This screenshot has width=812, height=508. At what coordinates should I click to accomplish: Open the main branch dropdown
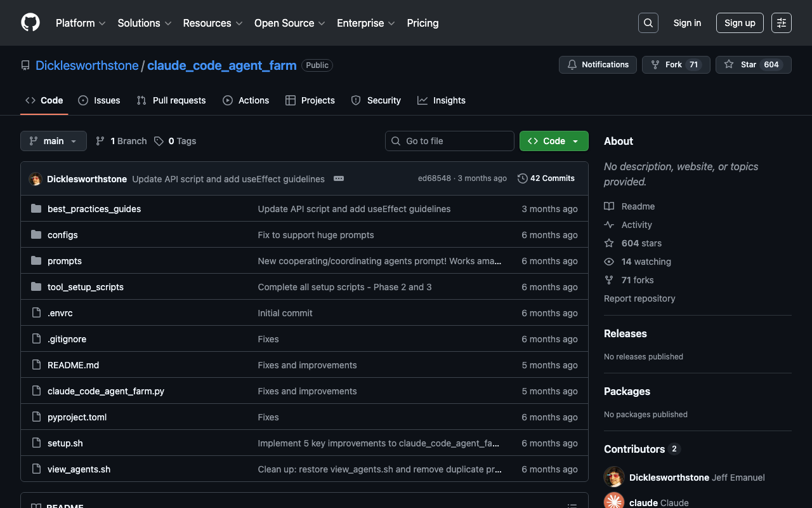click(x=53, y=141)
